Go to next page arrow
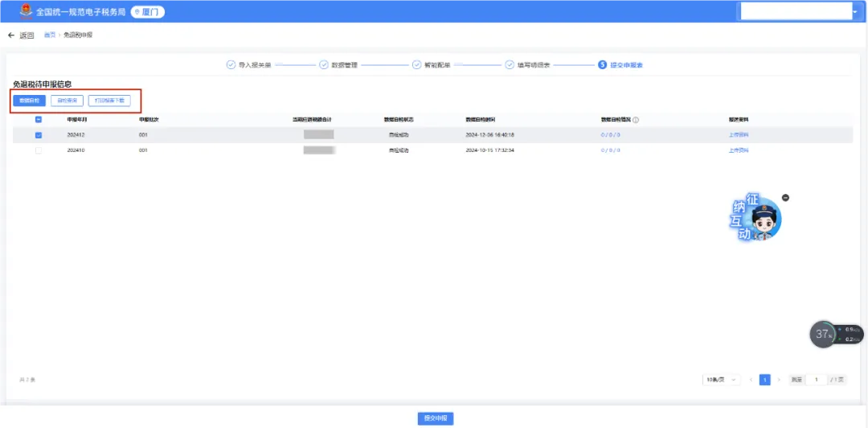This screenshot has height=428, width=868. 779,380
